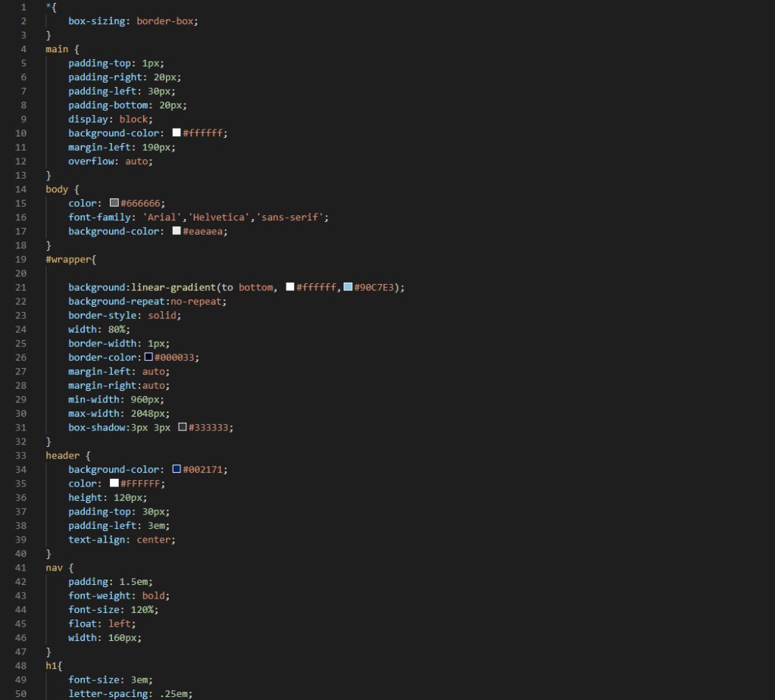Open the #90C7E3 gradient color swatch

click(x=348, y=287)
